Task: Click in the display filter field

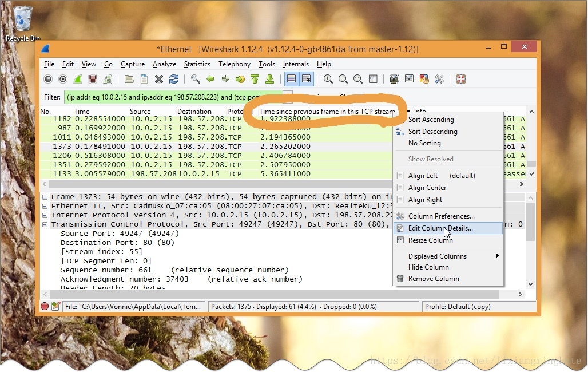Action: [174, 97]
